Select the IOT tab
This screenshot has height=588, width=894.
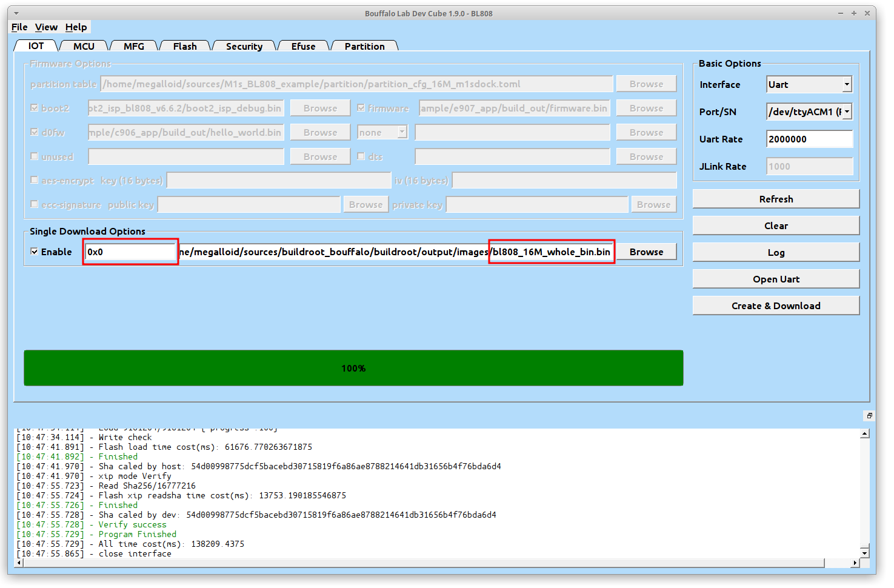pyautogui.click(x=36, y=46)
